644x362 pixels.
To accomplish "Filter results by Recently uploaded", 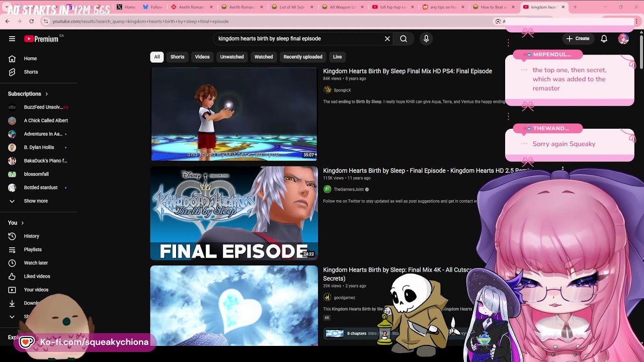I will [303, 57].
